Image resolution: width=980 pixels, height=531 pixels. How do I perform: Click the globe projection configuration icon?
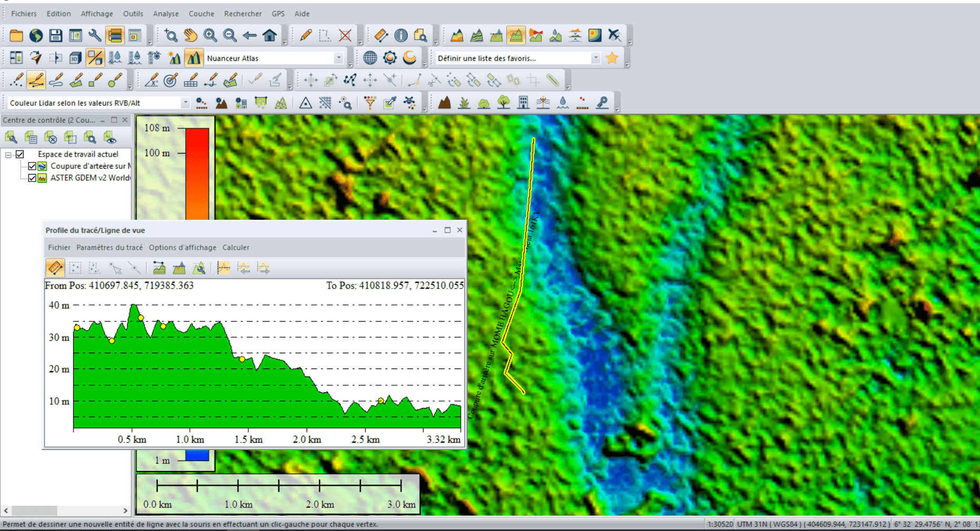[370, 58]
